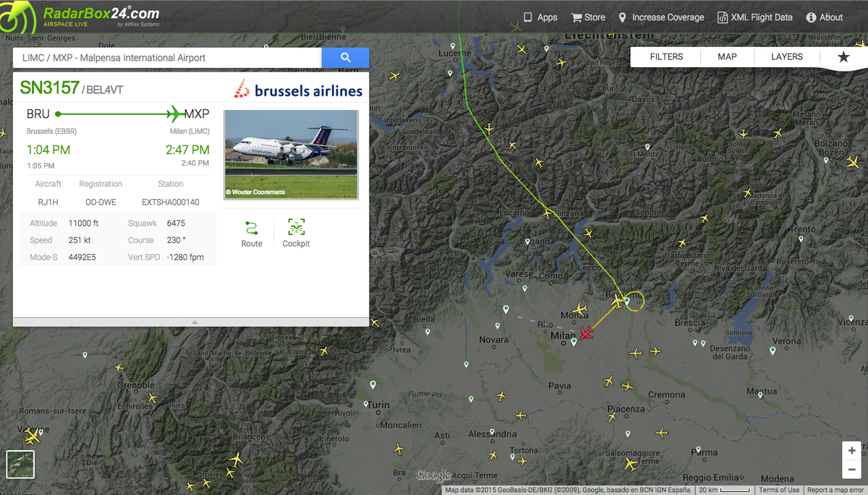Zoom in the map with plus button

click(852, 450)
